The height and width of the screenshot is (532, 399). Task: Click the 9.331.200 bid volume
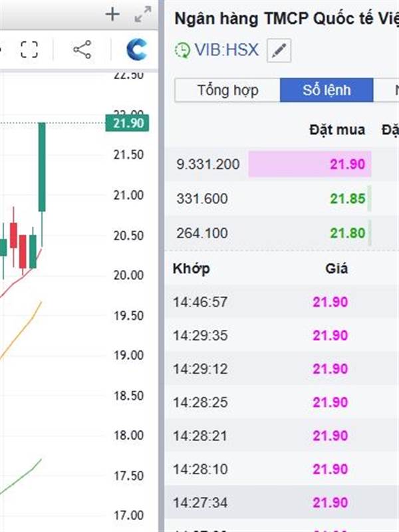click(x=207, y=164)
